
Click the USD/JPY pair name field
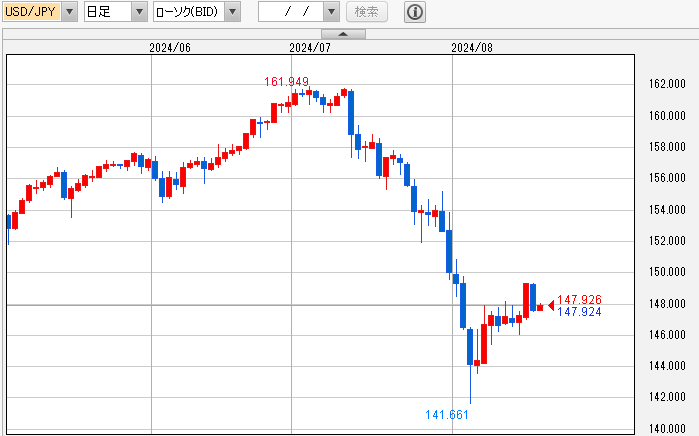point(32,12)
